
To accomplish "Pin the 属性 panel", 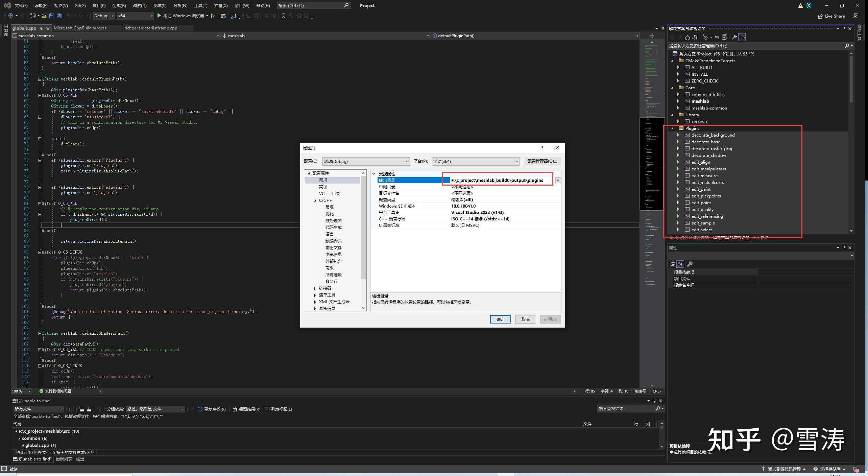I will (844, 247).
